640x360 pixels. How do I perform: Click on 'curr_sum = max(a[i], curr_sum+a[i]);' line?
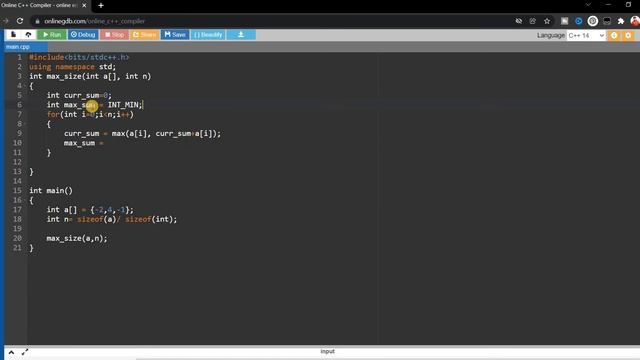(x=142, y=133)
